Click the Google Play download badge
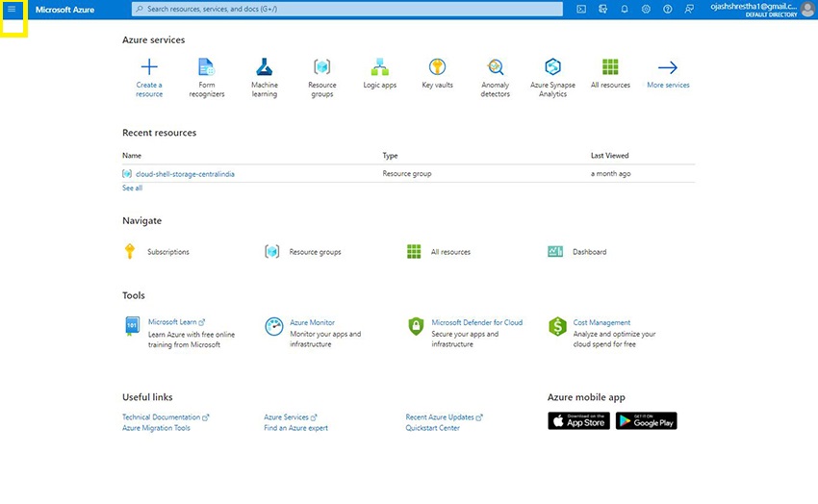 coord(647,420)
